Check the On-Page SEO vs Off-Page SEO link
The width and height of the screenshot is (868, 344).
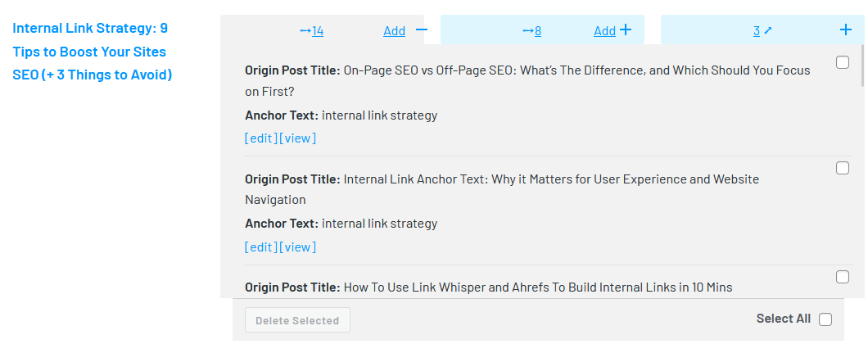click(843, 62)
